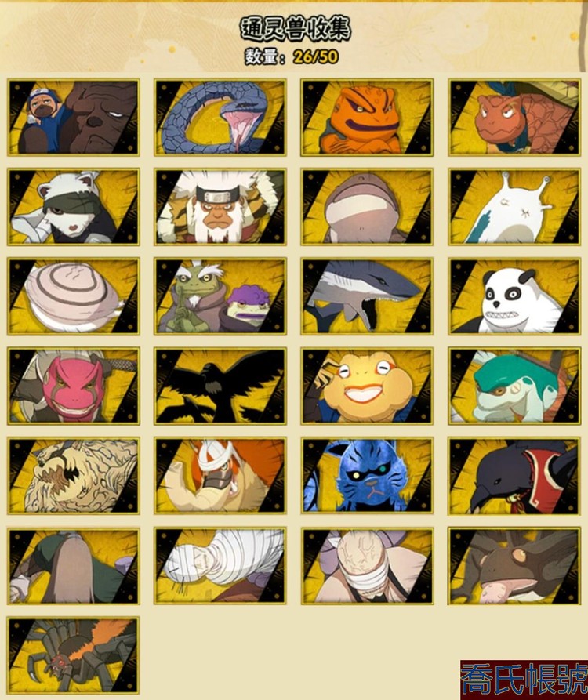Click the white-haired monkey king card
Screen dimensions: 588x700
click(x=220, y=207)
